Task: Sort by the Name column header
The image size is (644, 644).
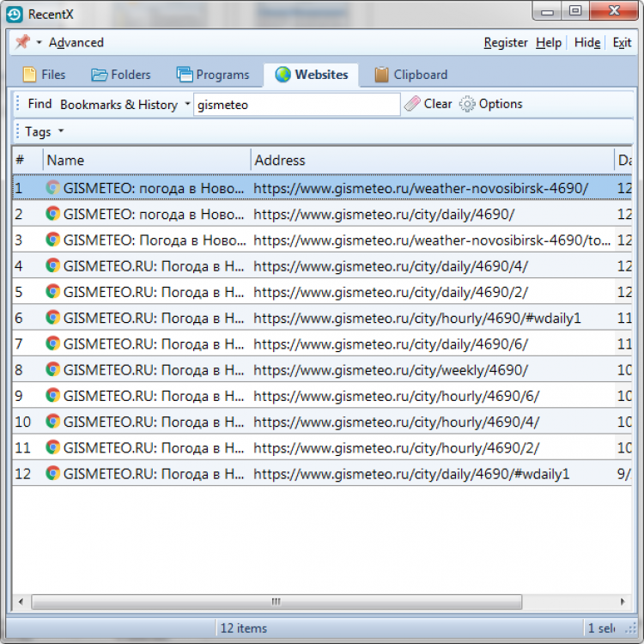Action: tap(147, 160)
